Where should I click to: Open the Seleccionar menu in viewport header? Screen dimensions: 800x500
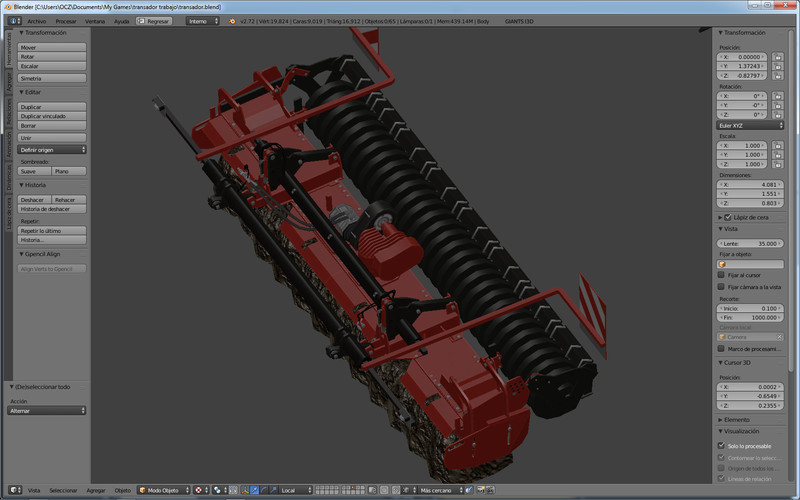pos(63,490)
